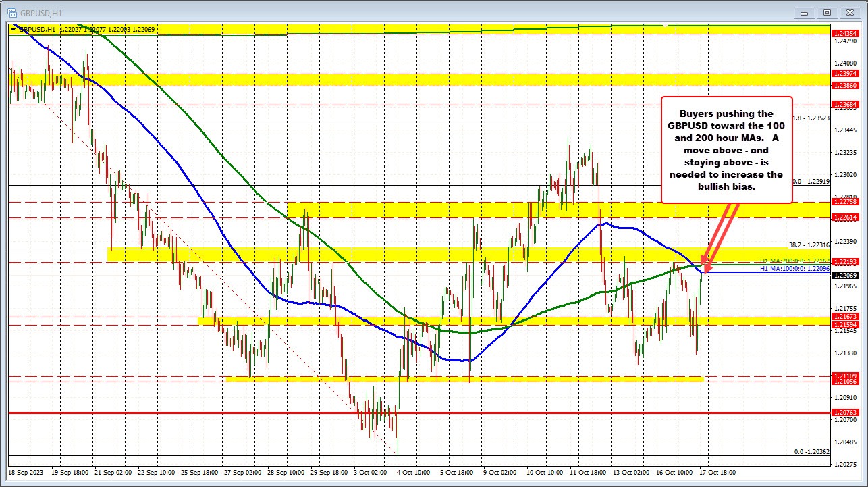
Task: Click the chart icon in the title bar
Action: tap(12, 11)
